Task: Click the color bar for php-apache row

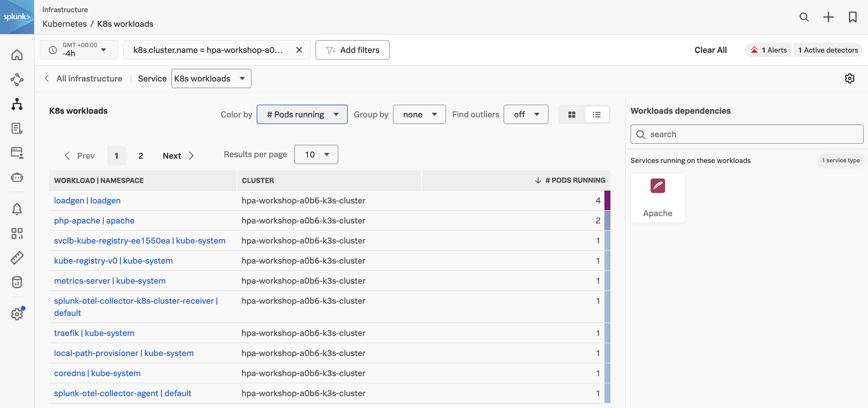Action: pos(607,220)
